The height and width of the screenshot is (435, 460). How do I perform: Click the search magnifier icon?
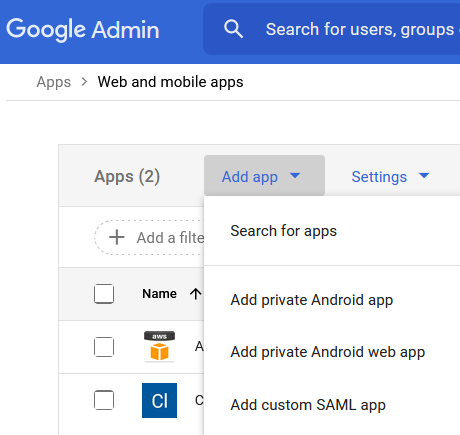coord(233,29)
